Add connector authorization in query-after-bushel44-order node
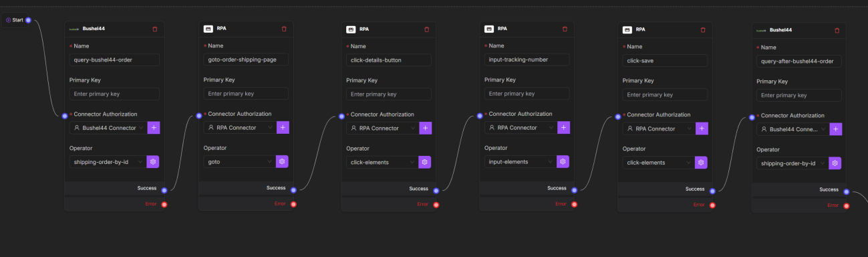Screen dimensions: 868x257 pos(836,129)
